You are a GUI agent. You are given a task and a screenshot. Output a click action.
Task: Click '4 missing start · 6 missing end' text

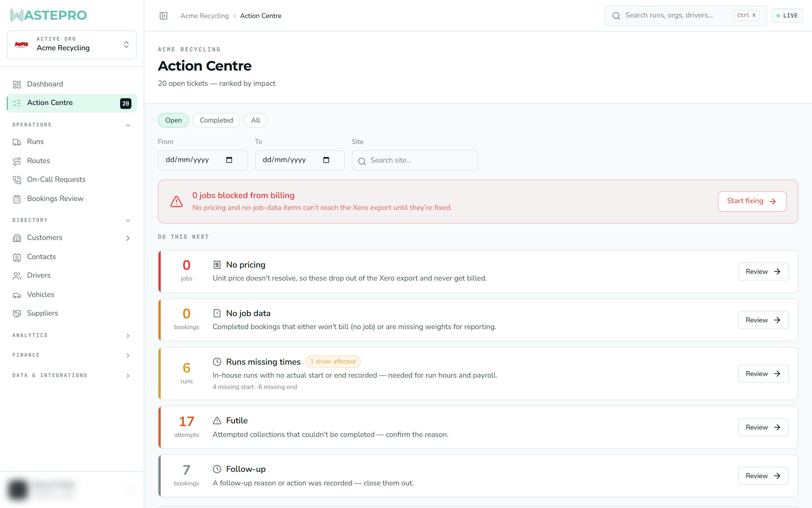click(x=255, y=387)
